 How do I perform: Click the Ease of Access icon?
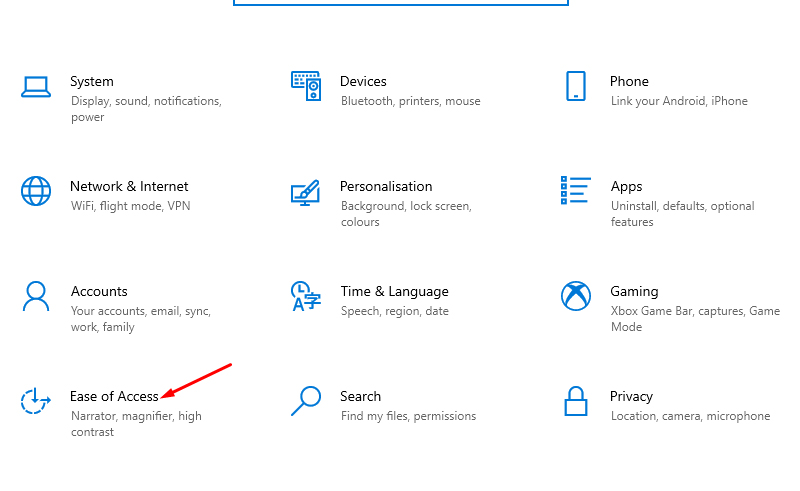pyautogui.click(x=36, y=401)
